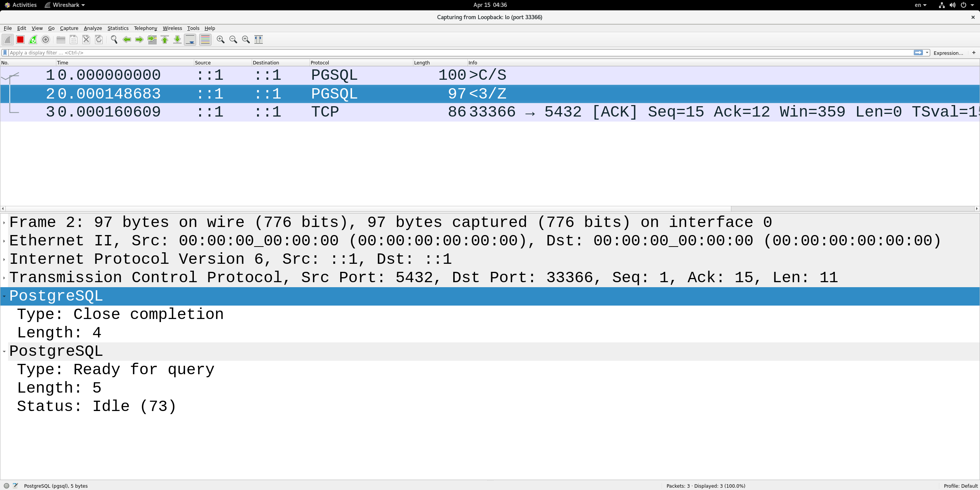Expand the Ethernet II details row

4,241
